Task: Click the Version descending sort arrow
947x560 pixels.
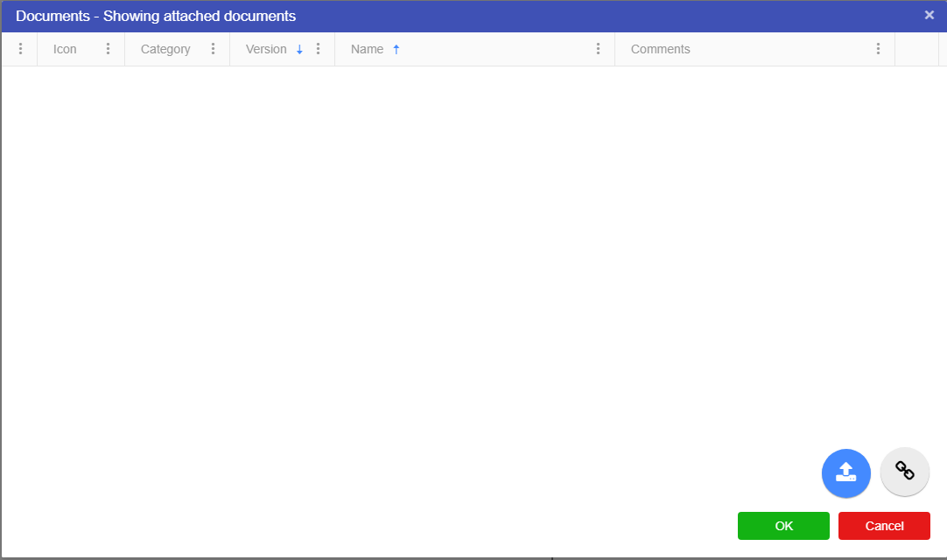Action: click(x=299, y=50)
